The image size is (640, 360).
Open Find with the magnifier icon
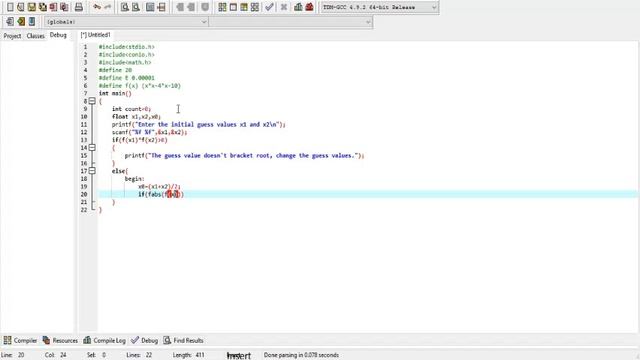coord(125,7)
